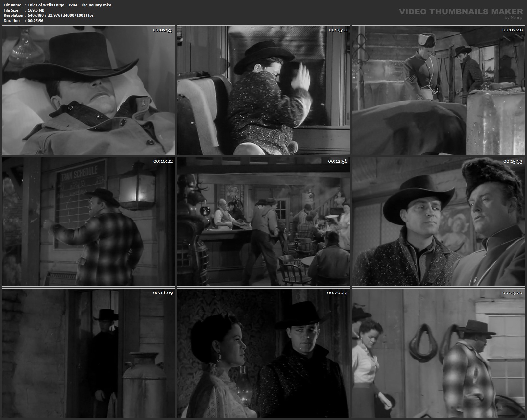Click the 'by Scorp' credit text
Viewport: 527px width, 420px height.
point(514,18)
